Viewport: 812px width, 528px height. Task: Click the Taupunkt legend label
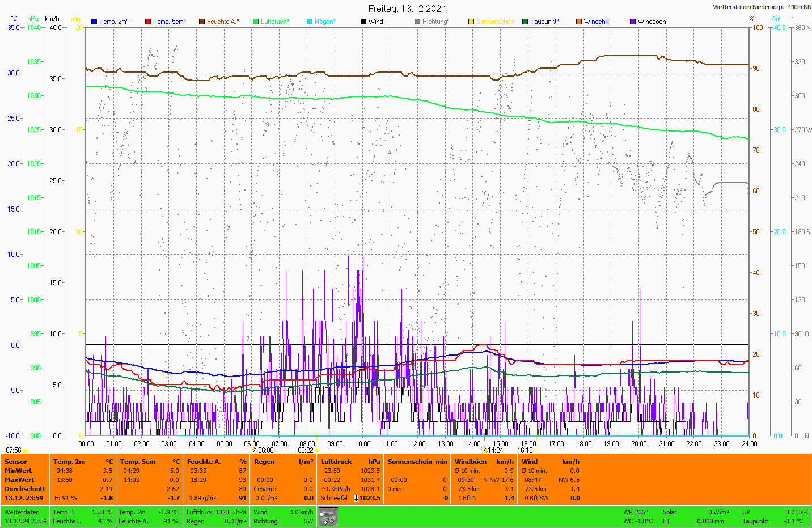click(544, 22)
